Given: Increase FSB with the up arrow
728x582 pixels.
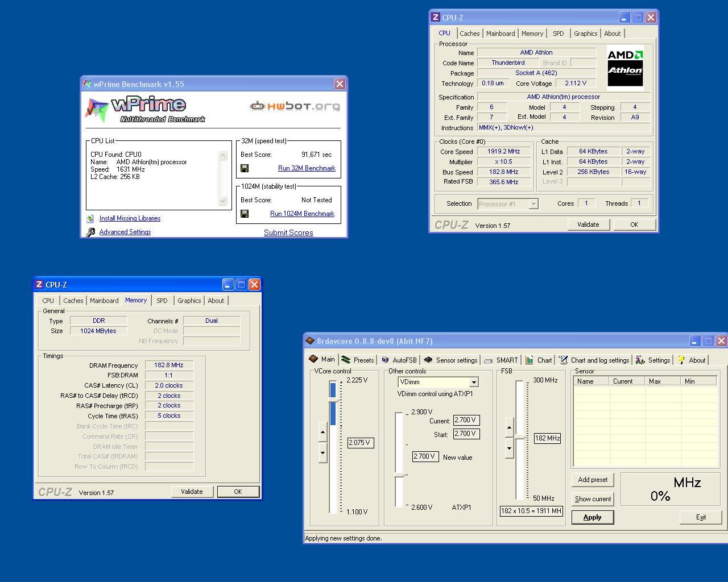Looking at the screenshot, I should [509, 427].
